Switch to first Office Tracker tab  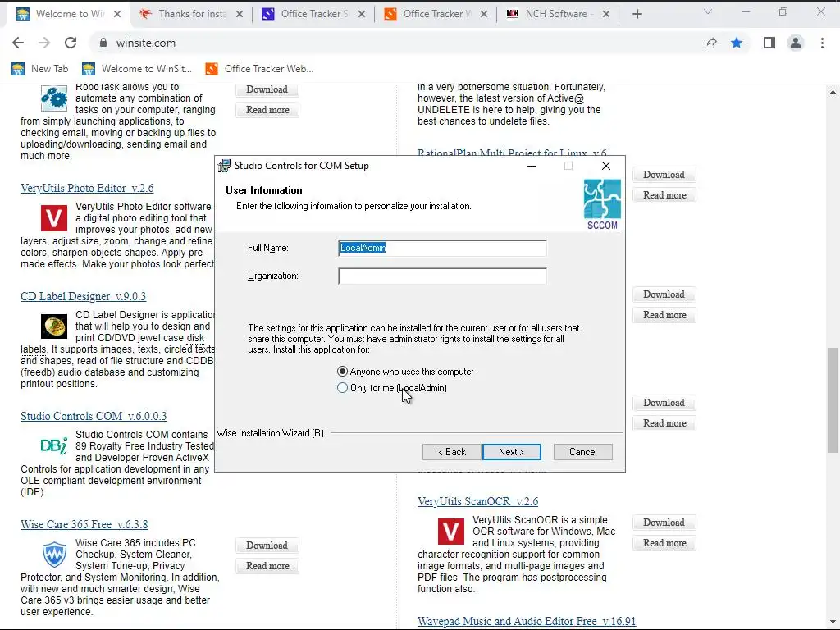click(313, 15)
